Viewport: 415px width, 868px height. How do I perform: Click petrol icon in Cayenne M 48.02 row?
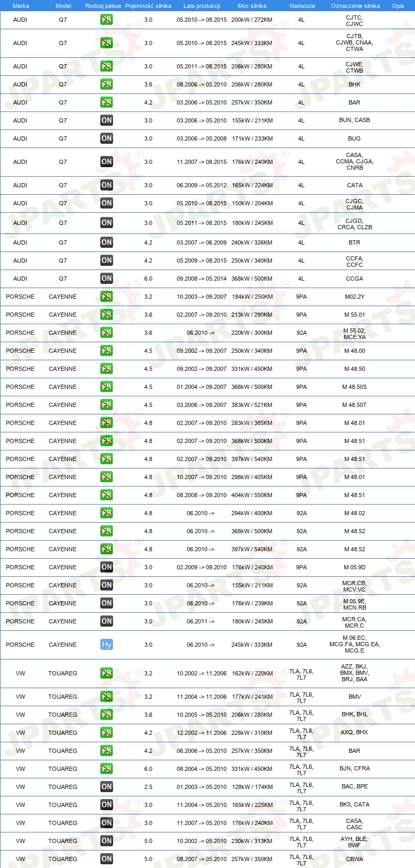[107, 513]
